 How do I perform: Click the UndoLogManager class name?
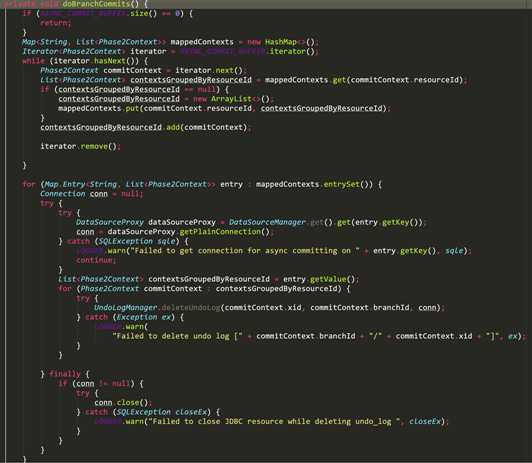[125, 308]
